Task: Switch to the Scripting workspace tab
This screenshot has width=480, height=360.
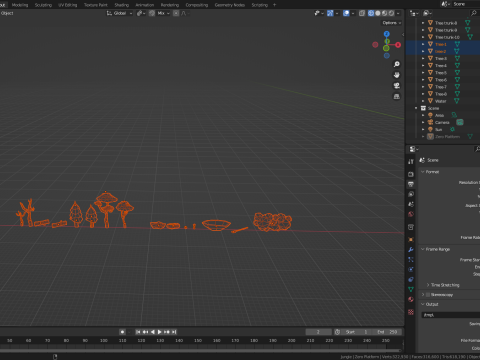Action: pos(260,5)
